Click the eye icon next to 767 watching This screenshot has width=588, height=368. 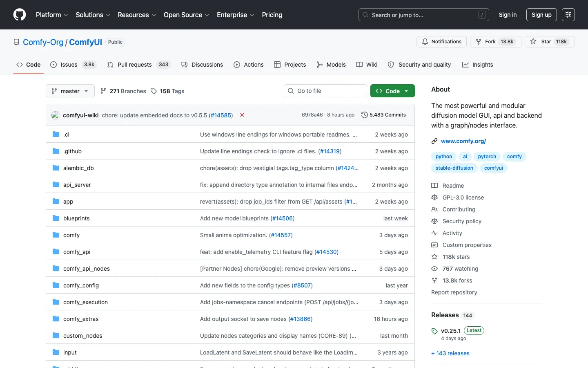434,269
